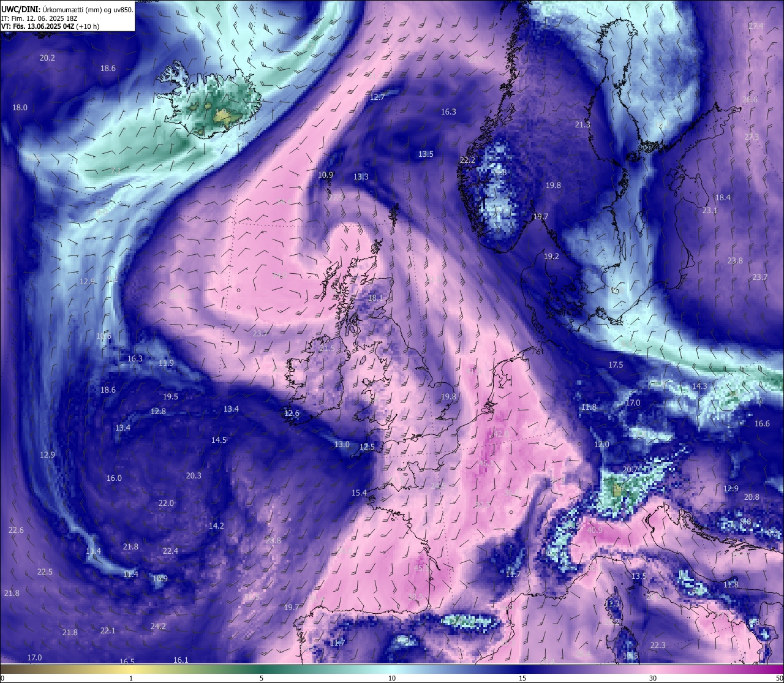Click the map value '19.5'

point(170,396)
